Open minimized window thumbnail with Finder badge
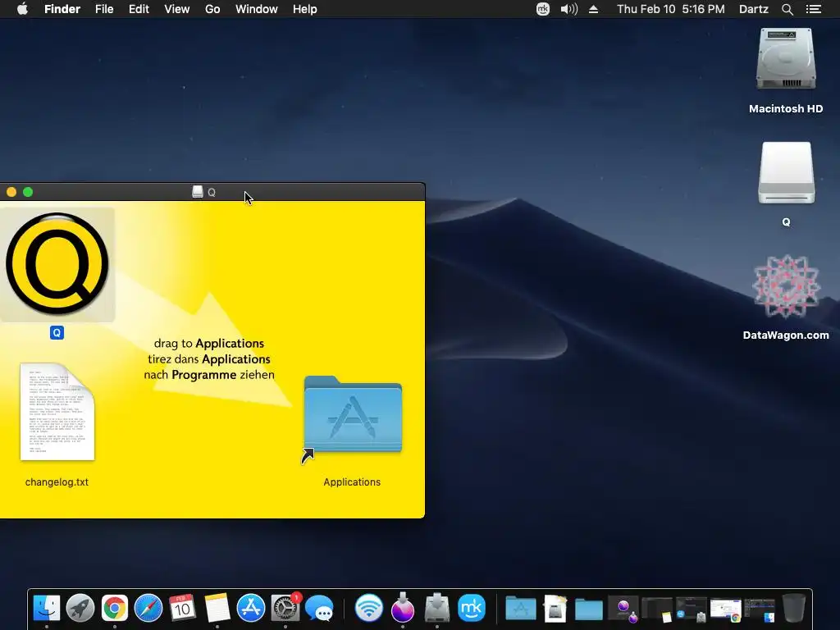Screen dimensions: 840x630 click(x=760, y=609)
